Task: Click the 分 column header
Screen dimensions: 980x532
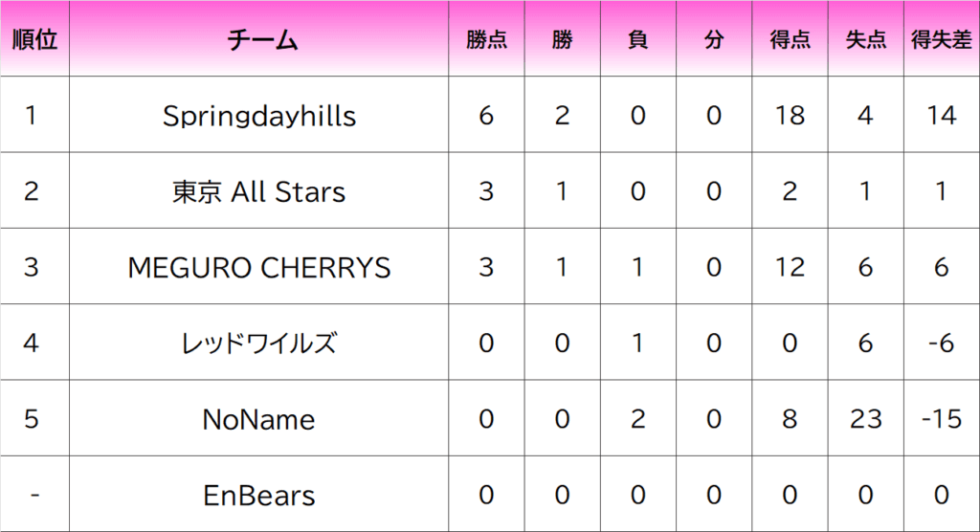Action: [x=713, y=39]
